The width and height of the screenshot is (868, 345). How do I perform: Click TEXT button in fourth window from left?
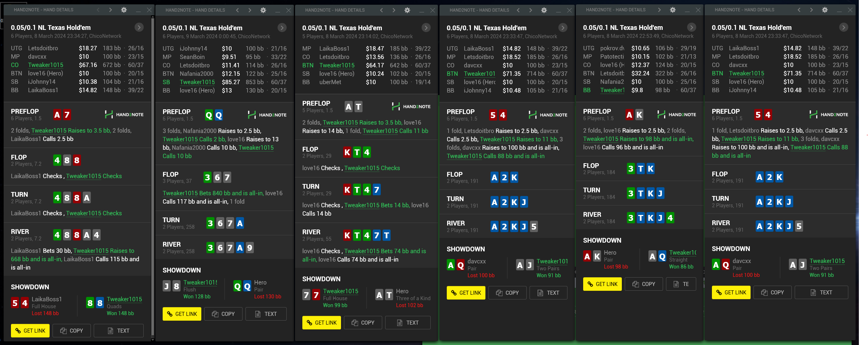point(548,293)
